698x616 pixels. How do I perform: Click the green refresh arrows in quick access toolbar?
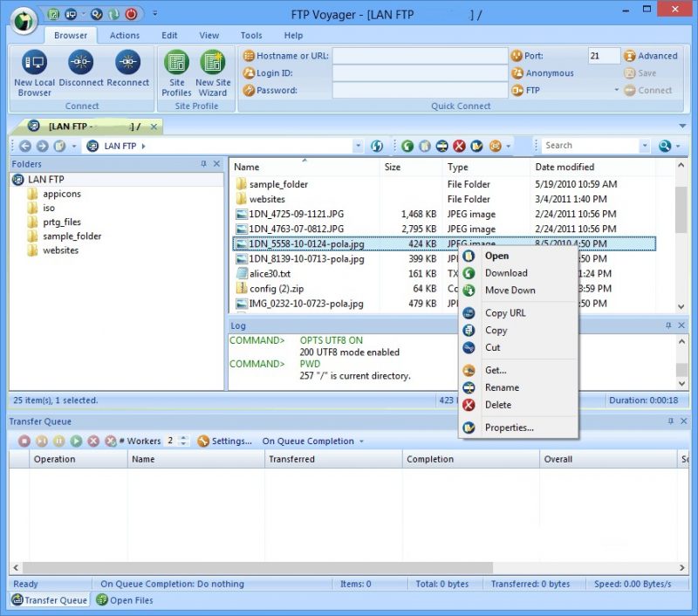coord(114,14)
